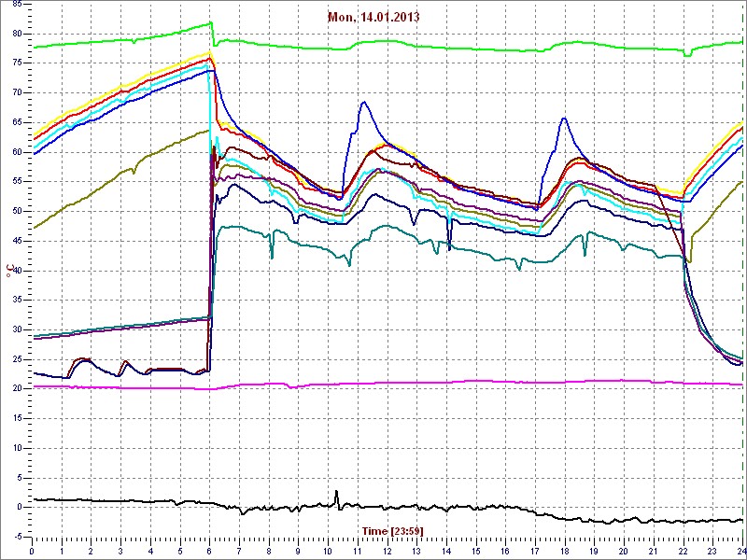747x560 pixels.
Task: Click the hour 18 x-axis label
Action: point(565,552)
